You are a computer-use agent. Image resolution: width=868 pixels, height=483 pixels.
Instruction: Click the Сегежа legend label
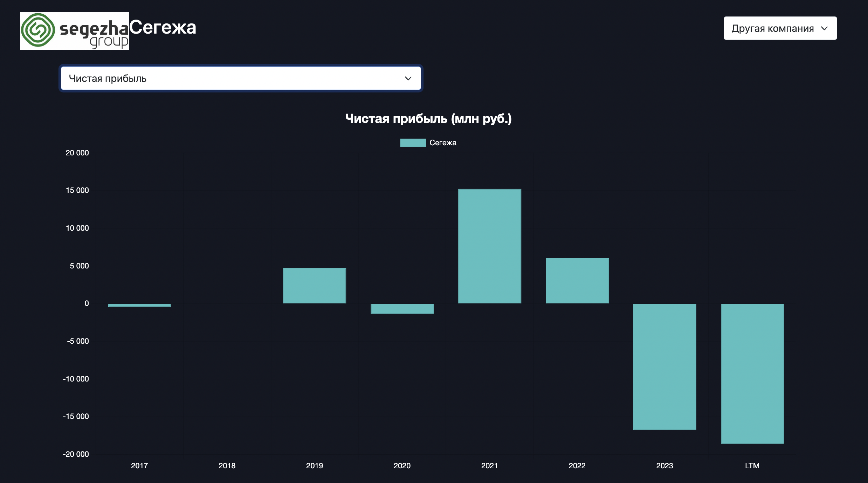point(443,143)
